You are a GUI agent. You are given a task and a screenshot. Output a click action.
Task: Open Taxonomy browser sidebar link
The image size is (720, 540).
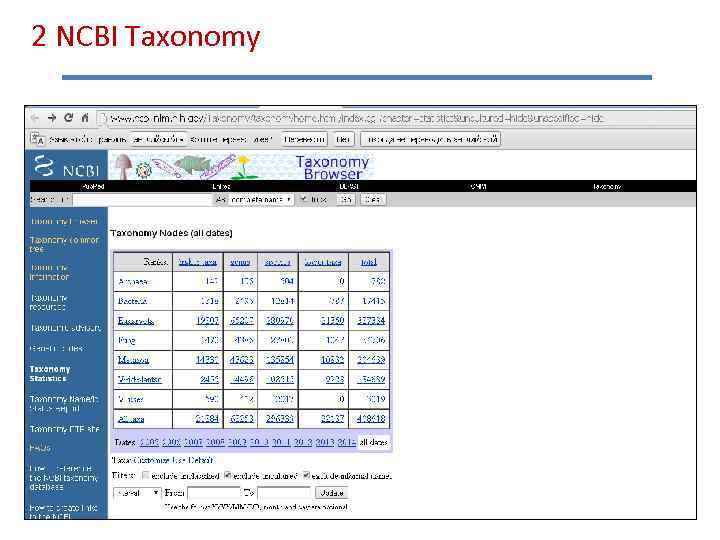point(64,221)
